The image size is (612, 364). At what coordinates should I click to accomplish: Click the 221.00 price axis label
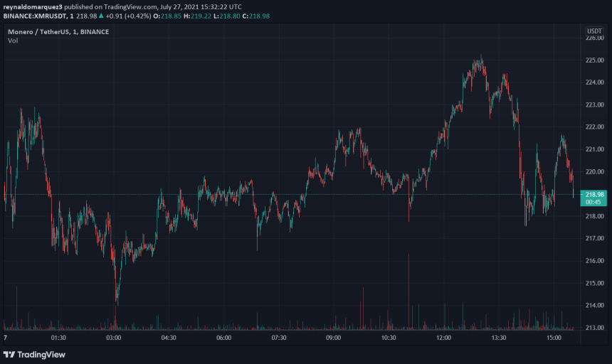[594, 149]
